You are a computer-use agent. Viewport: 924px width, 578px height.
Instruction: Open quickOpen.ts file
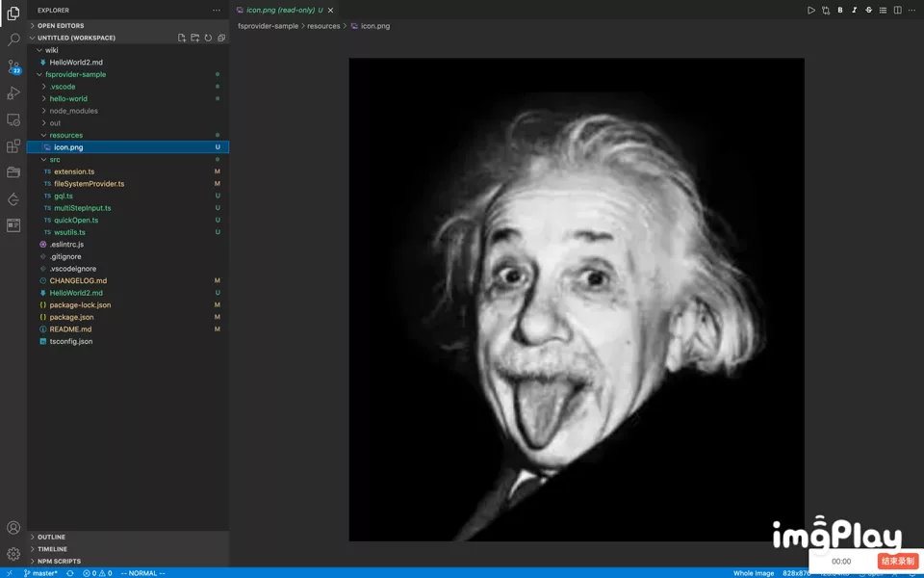coord(128,220)
